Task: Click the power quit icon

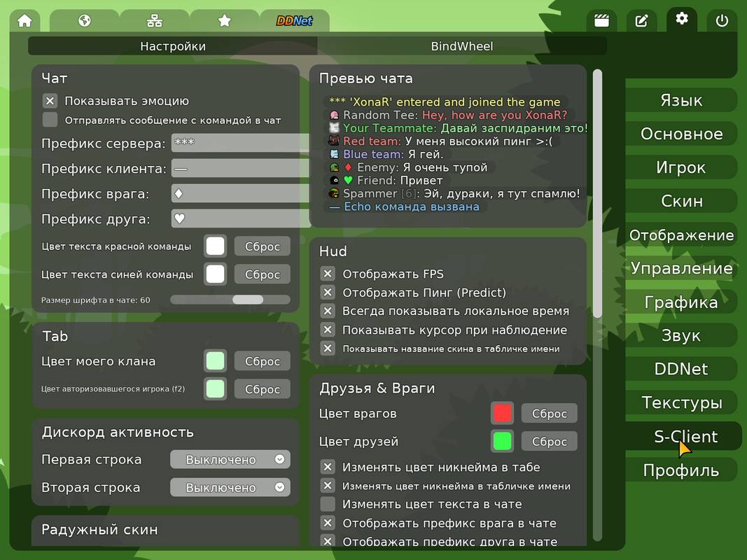Action: point(722,21)
